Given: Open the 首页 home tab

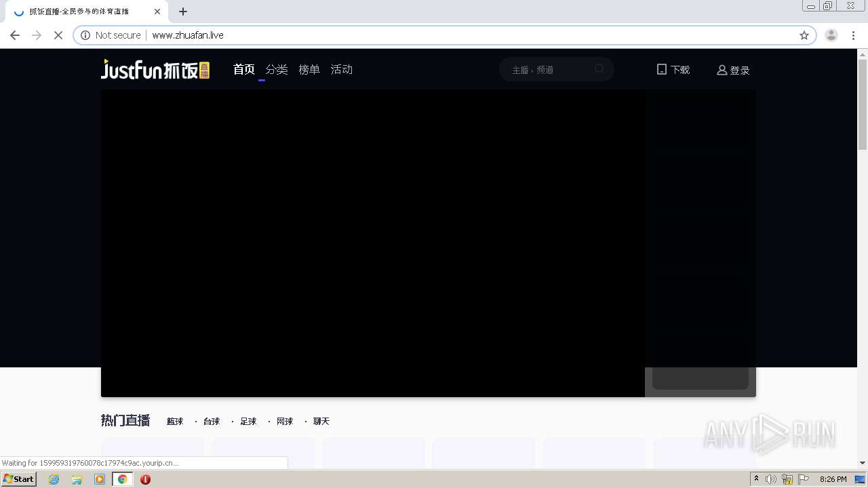Looking at the screenshot, I should (244, 69).
